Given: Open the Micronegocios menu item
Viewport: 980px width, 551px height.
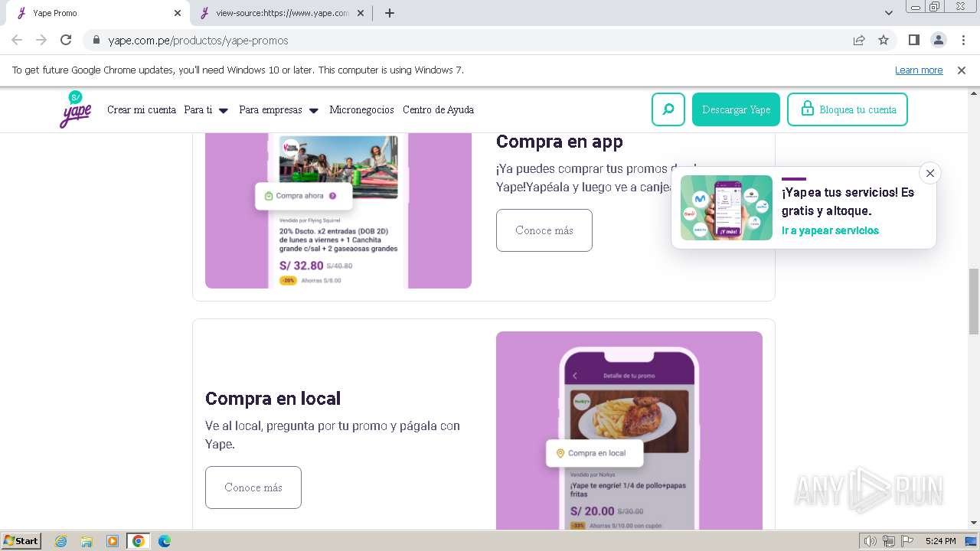Looking at the screenshot, I should (x=361, y=110).
